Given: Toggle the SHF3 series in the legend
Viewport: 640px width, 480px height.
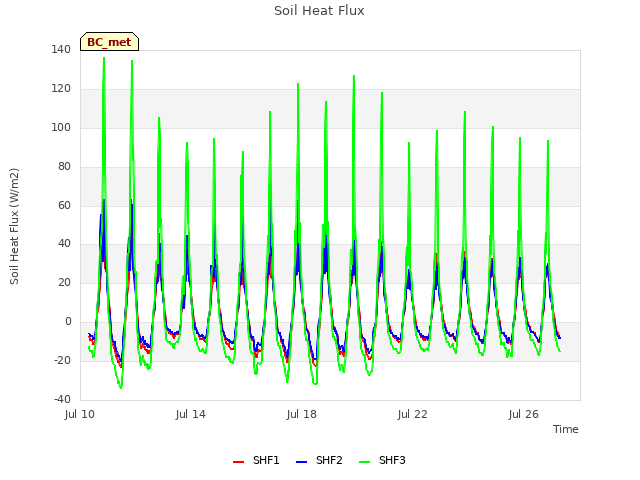Looking at the screenshot, I should 382,460.
